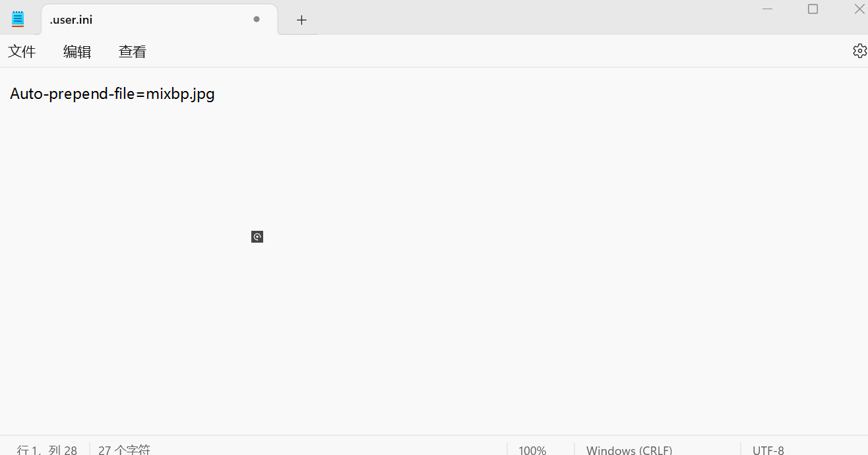
Task: Click the 行 1, 列 28 position indicator
Action: point(47,450)
